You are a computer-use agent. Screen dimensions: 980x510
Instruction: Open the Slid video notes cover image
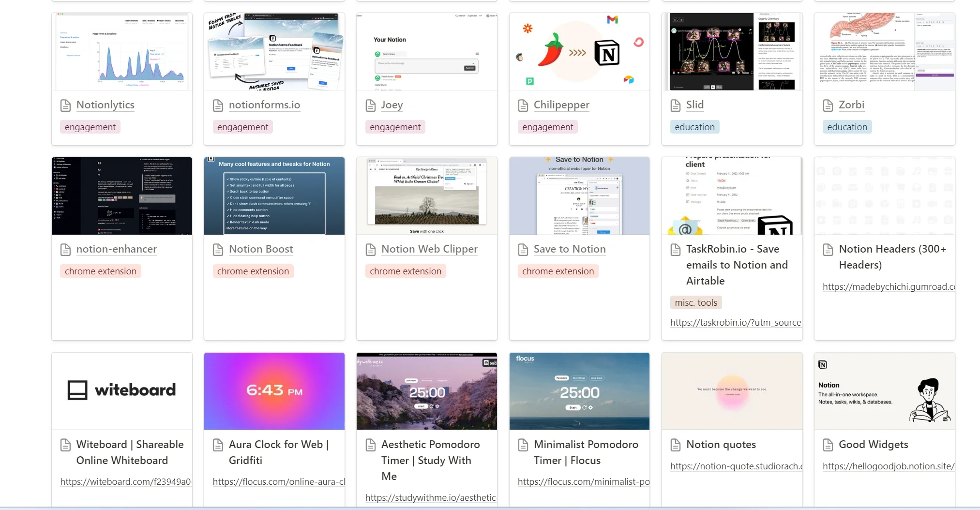click(732, 52)
